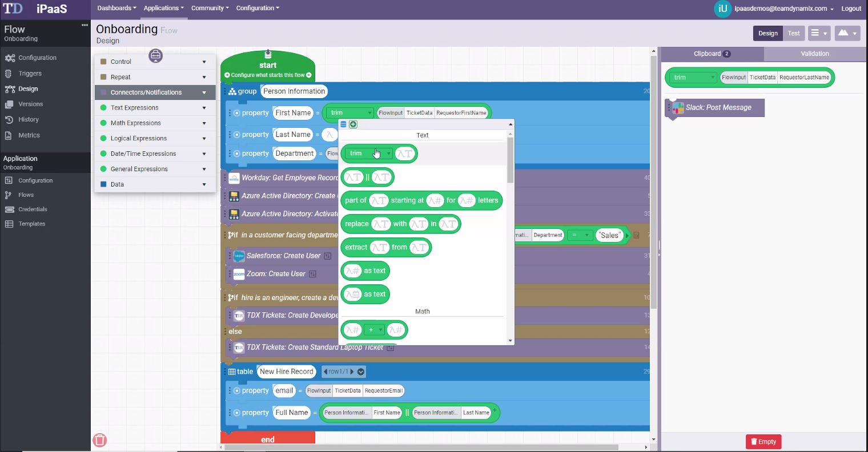Viewport: 868px width, 452px height.
Task: Click the green plus icon in popup
Action: click(x=353, y=124)
